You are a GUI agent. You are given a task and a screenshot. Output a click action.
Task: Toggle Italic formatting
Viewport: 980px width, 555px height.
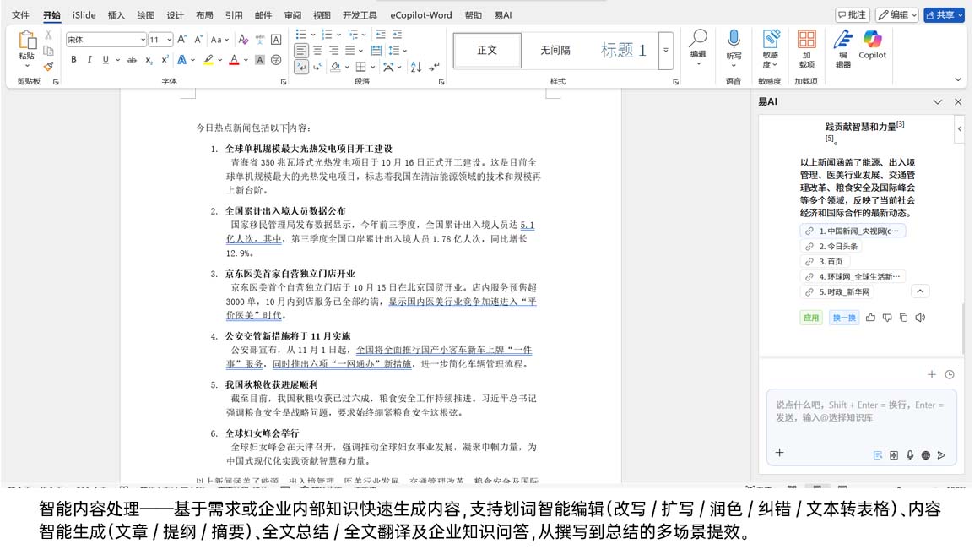[89, 60]
